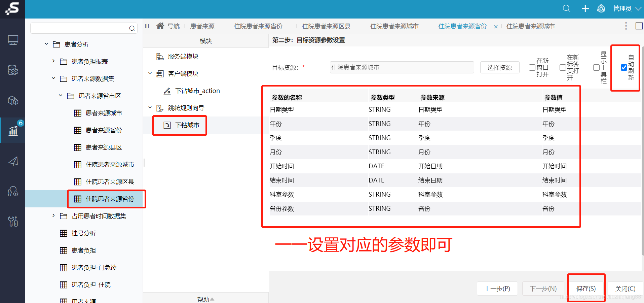Open the system monitor icon next to 管理员
Screen dimensions: 644x303
click(601, 8)
